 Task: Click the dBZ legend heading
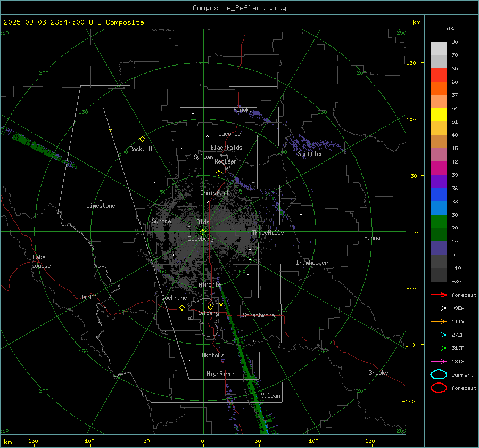(x=451, y=28)
